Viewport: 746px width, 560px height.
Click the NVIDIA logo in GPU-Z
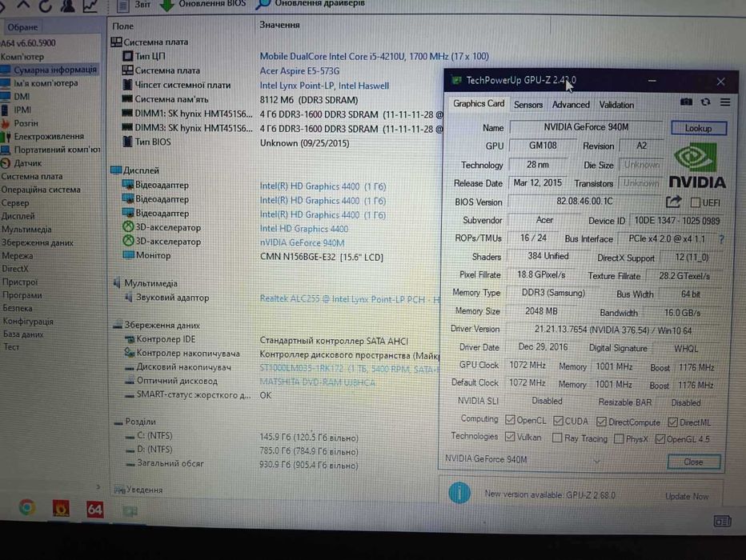(697, 166)
